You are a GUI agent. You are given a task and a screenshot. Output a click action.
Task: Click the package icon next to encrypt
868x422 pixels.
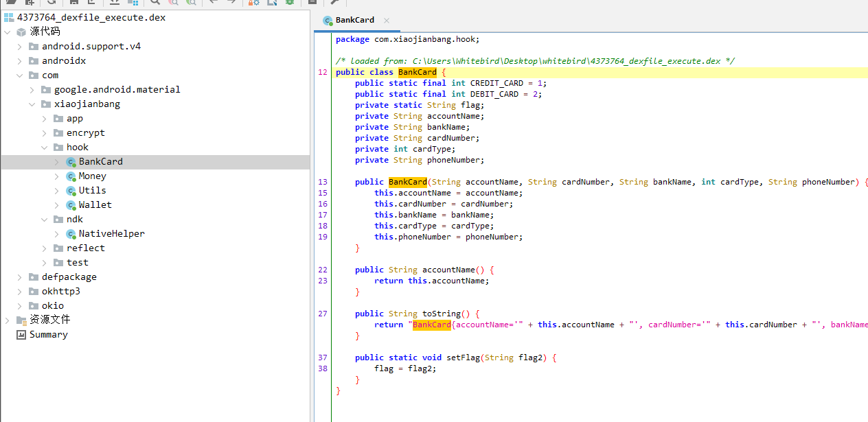pyautogui.click(x=58, y=133)
